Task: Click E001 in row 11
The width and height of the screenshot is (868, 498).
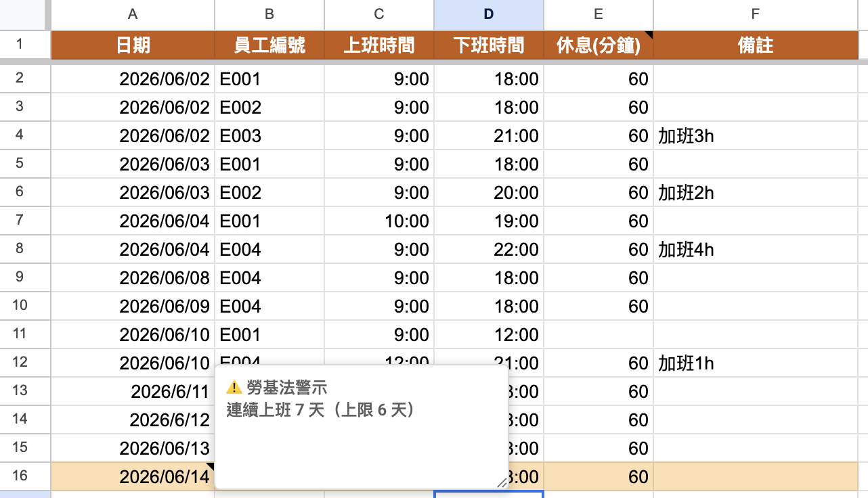Action: coord(269,335)
